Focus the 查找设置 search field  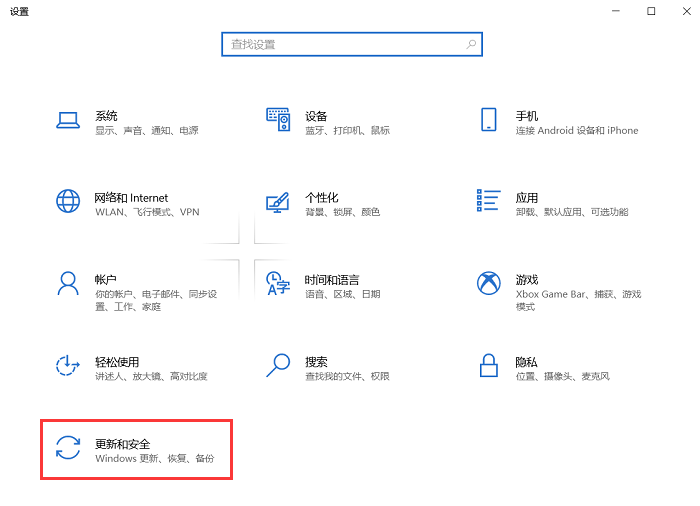pyautogui.click(x=352, y=44)
